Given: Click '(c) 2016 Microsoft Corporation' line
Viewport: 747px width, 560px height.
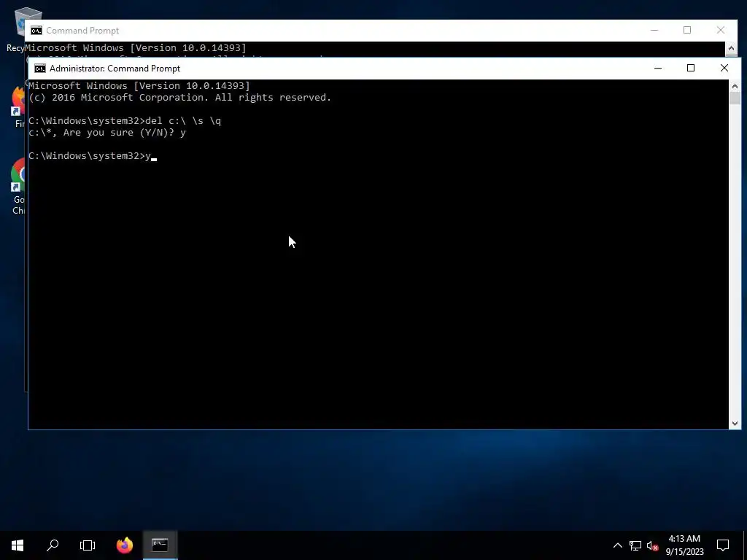Looking at the screenshot, I should [179, 98].
